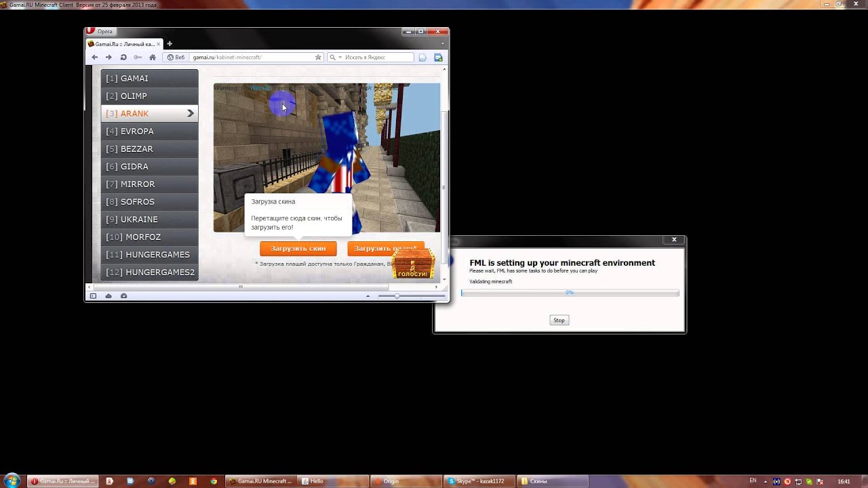Switch to Skype kazak1172 taskbar button
The image size is (868, 488).
[x=479, y=481]
